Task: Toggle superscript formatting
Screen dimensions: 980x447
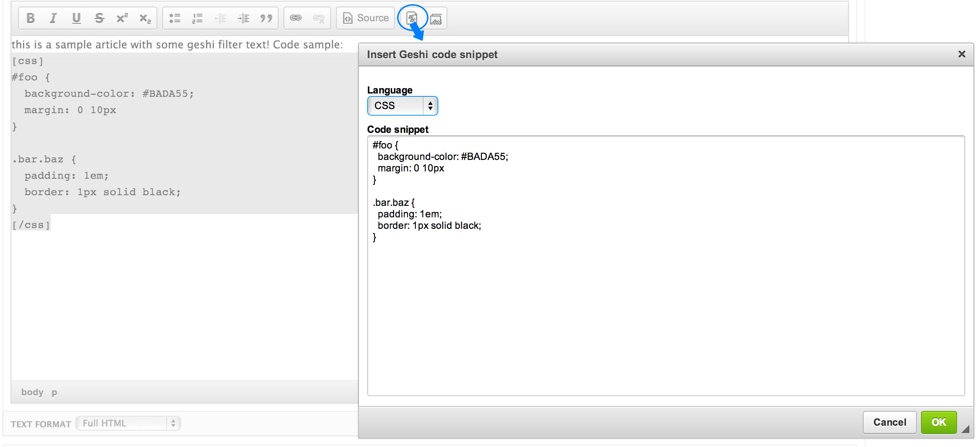Action: coord(122,18)
